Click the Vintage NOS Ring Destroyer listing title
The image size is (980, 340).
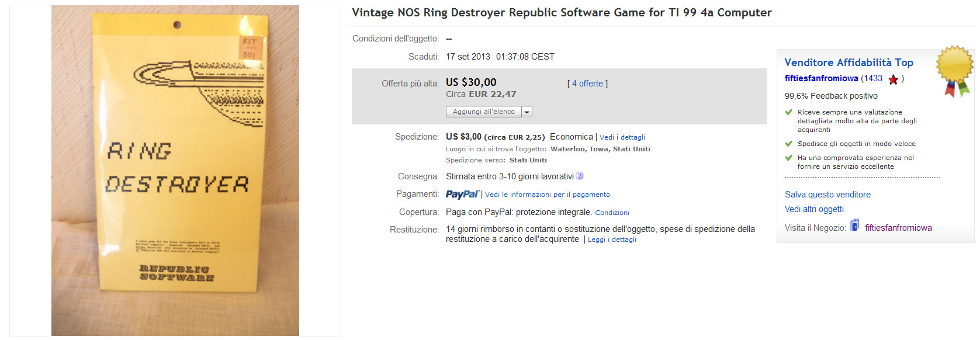[x=562, y=13]
